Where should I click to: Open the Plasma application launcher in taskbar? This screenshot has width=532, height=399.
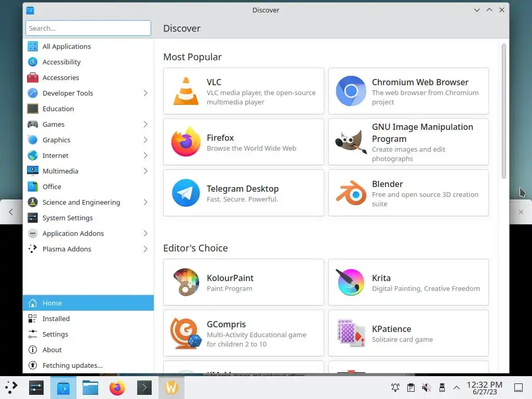point(11,388)
